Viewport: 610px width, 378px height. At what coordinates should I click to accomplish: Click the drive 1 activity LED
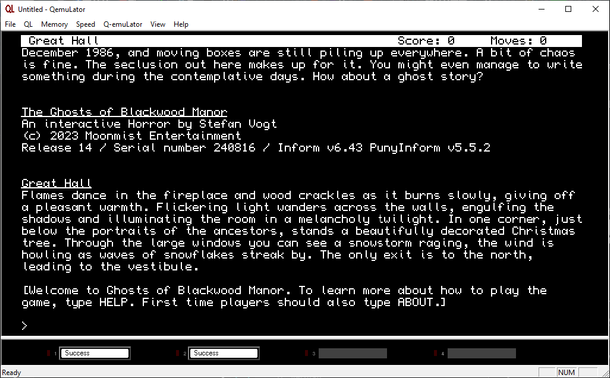pyautogui.click(x=49, y=353)
